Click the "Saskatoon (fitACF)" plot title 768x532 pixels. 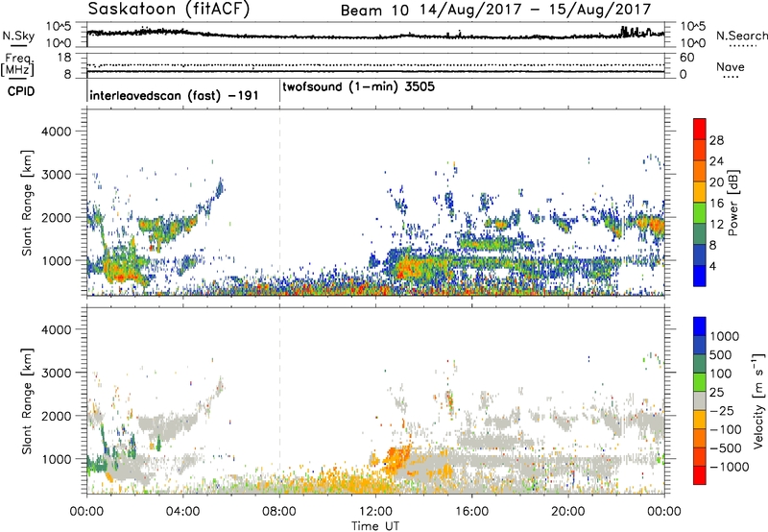(x=169, y=9)
